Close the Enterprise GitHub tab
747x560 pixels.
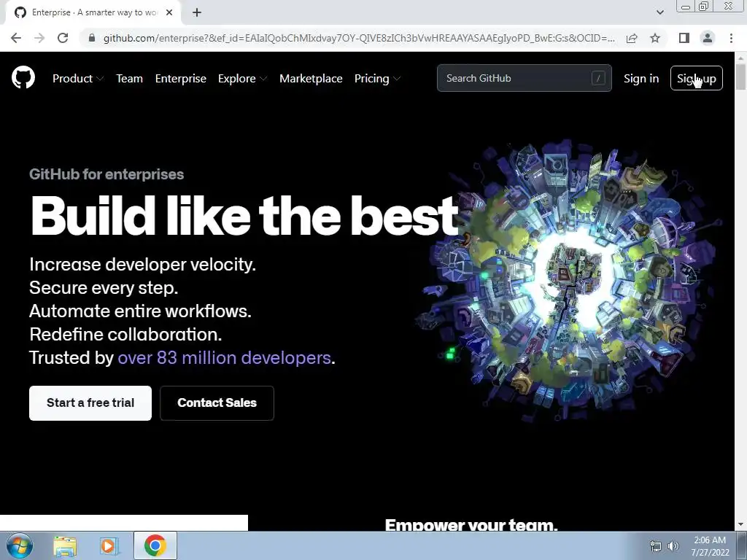169,13
